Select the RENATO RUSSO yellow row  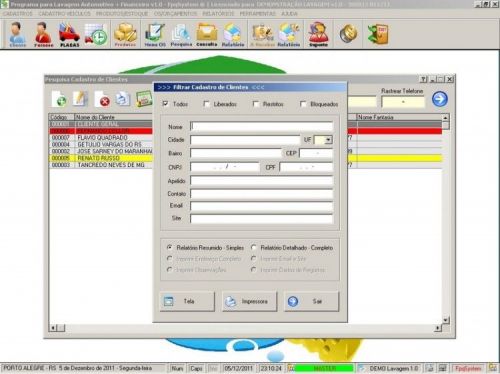click(x=245, y=158)
